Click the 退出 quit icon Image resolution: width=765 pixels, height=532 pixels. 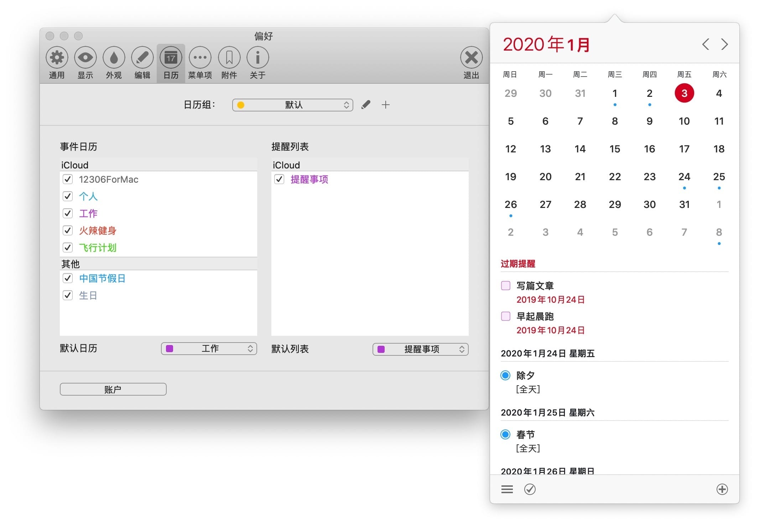tap(472, 57)
